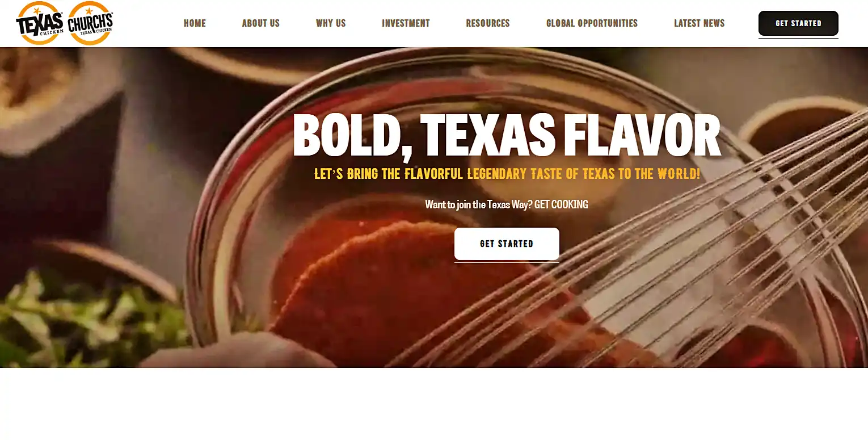The width and height of the screenshot is (868, 440).
Task: Click the orange star on the Texas Chicken logo
Action: (x=37, y=11)
